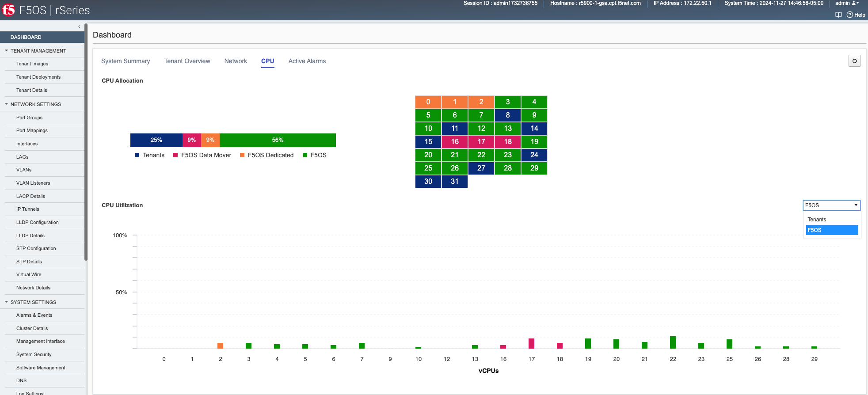Open the admin user menu
868x395 pixels.
(x=847, y=3)
